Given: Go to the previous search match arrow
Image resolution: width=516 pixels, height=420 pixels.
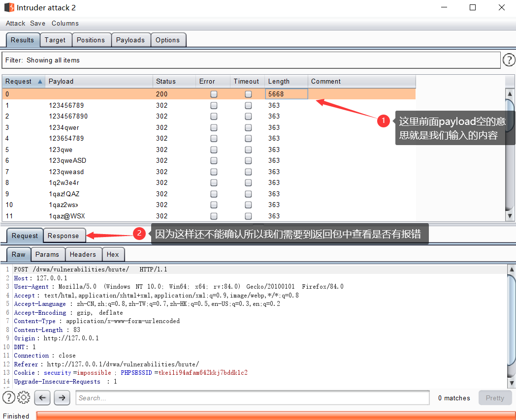Looking at the screenshot, I should (x=42, y=398).
